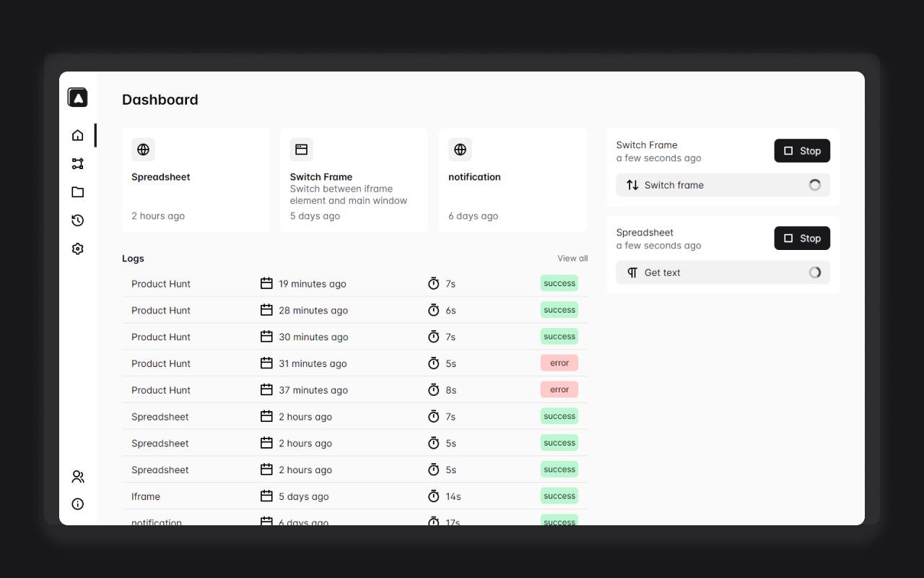Click spinner icon beside Get text block

tap(815, 272)
